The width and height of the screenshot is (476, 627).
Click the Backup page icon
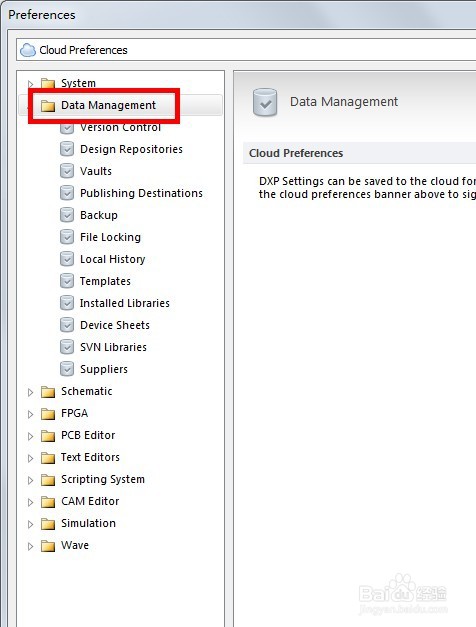click(67, 215)
